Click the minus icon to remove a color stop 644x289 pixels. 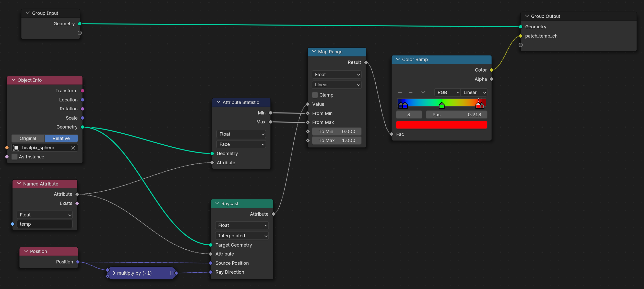click(411, 92)
